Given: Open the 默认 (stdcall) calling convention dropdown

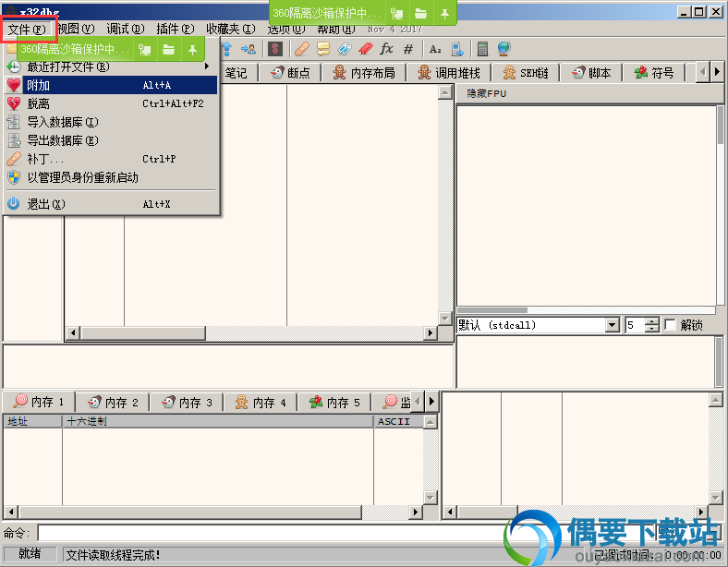Looking at the screenshot, I should pyautogui.click(x=613, y=325).
